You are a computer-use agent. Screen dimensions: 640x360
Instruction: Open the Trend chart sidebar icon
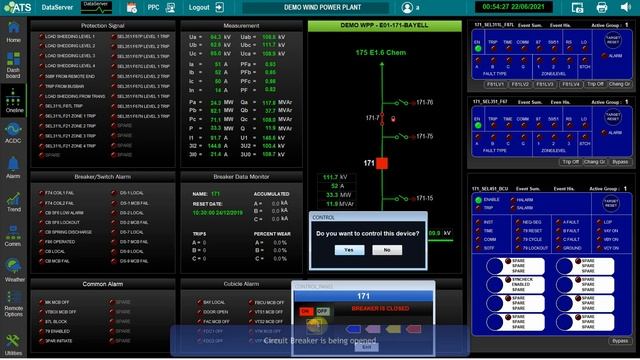click(13, 202)
